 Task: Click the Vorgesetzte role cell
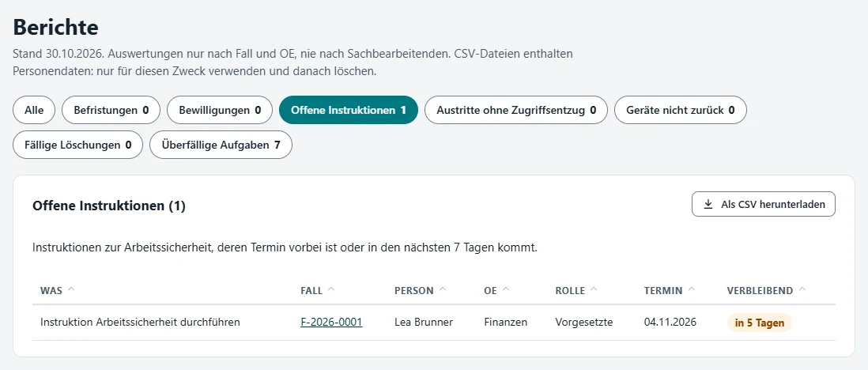584,322
